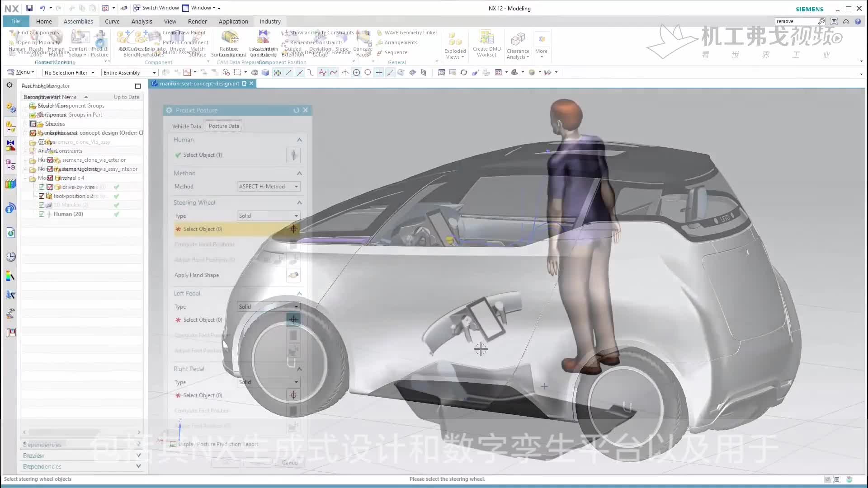Click the Right Pedal select crosshair icon

[293, 395]
